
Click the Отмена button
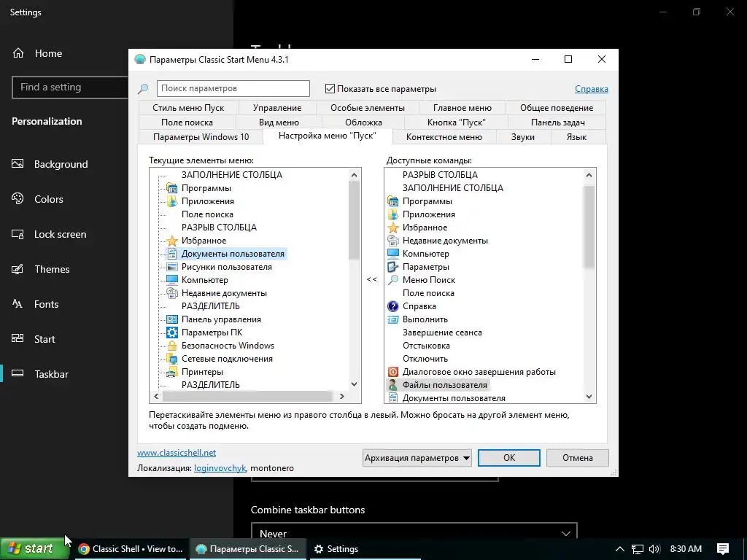pos(578,458)
